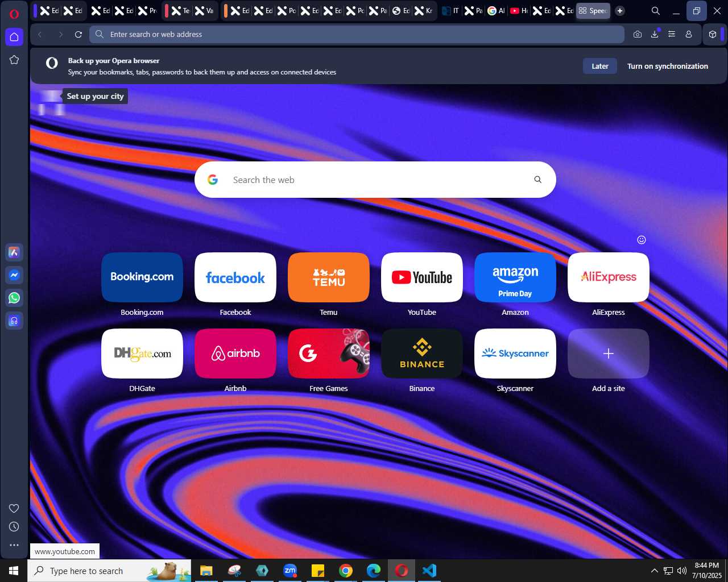Click the taskbar search box
The width and height of the screenshot is (728, 582).
pos(109,571)
